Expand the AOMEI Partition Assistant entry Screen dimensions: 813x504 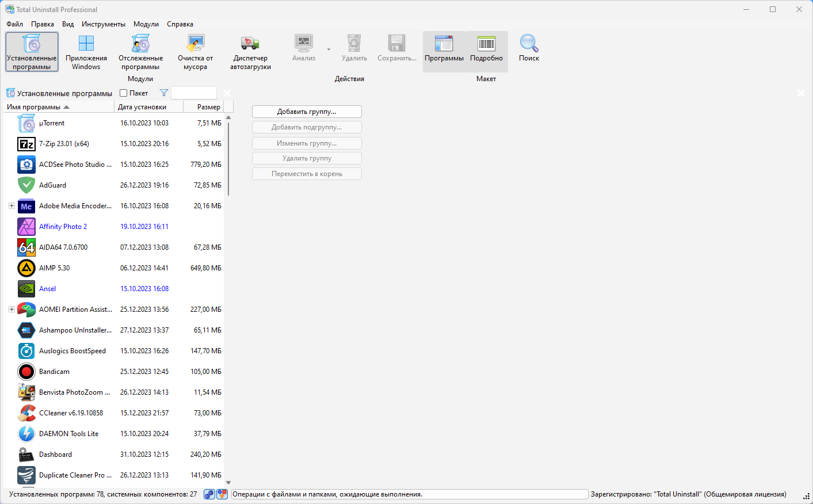(12, 309)
